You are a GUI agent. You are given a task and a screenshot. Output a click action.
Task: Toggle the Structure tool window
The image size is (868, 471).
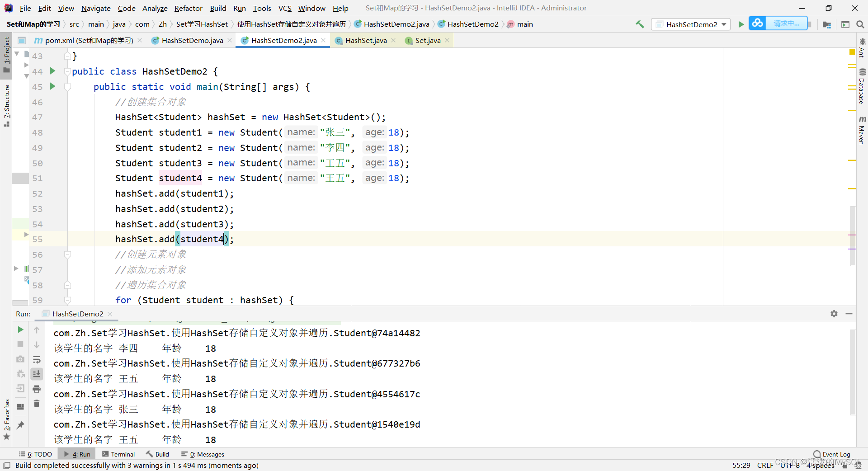coord(6,105)
